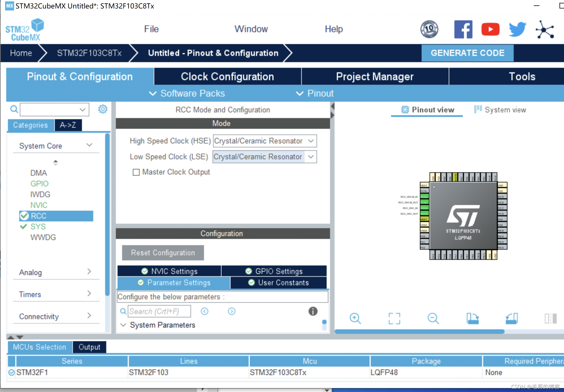This screenshot has height=392, width=564.
Task: Go to next search result arrow
Action: pyautogui.click(x=231, y=311)
